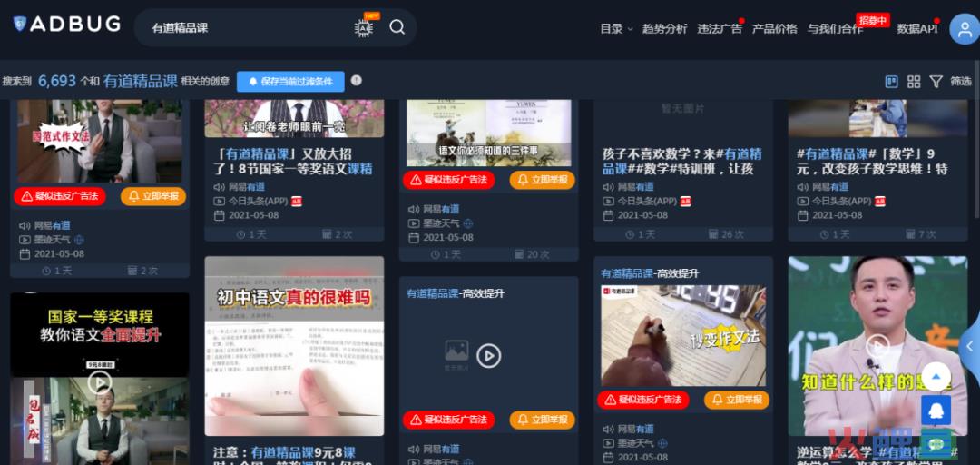Open the AI search chip icon
Image resolution: width=980 pixels, height=465 pixels.
click(364, 27)
